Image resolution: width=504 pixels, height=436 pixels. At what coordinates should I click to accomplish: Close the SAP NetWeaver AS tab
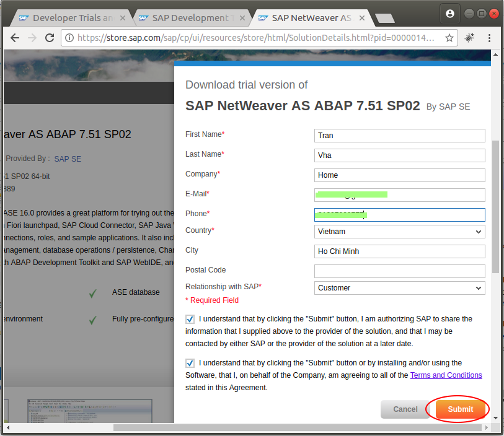click(x=362, y=18)
